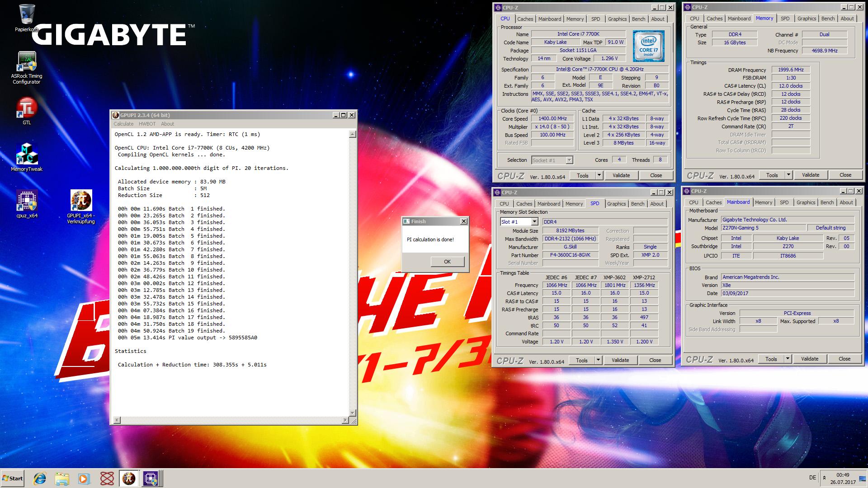Open the Calculate menu in GPUPI
Image resolution: width=868 pixels, height=488 pixels.
pos(123,124)
